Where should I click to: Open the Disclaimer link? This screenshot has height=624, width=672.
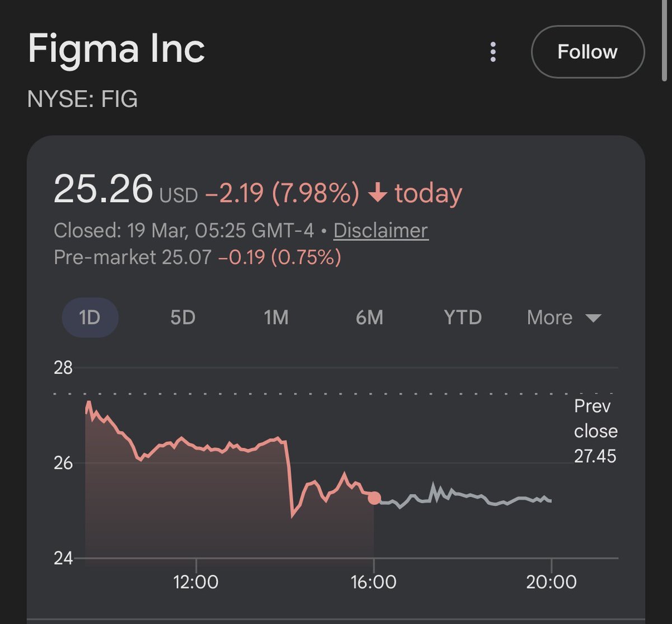click(x=381, y=230)
